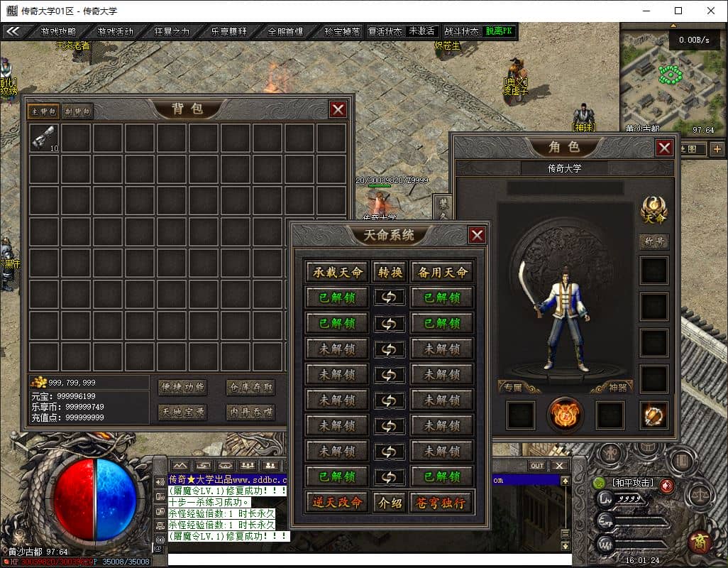The width and height of the screenshot is (728, 568).
Task: Open the 游戏攻略 menu
Action: tap(58, 31)
